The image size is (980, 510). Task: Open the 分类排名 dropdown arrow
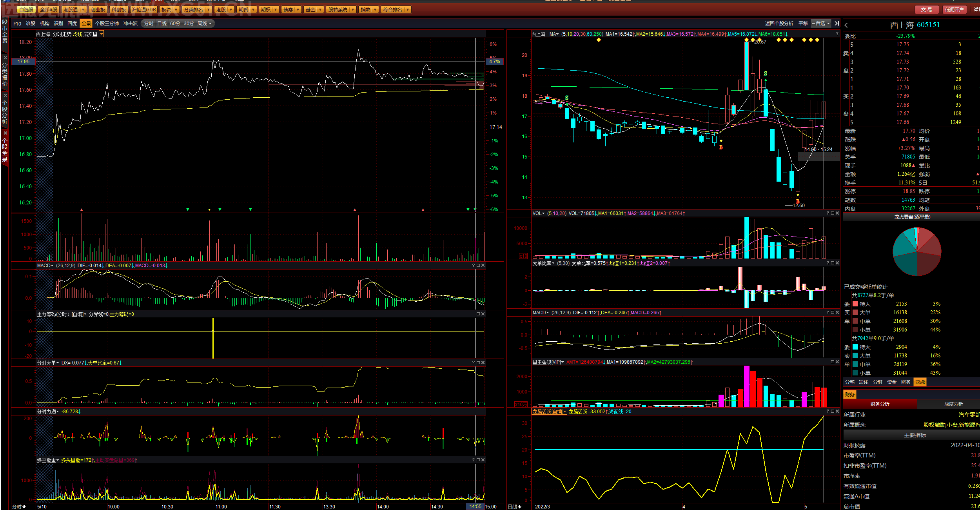208,9
